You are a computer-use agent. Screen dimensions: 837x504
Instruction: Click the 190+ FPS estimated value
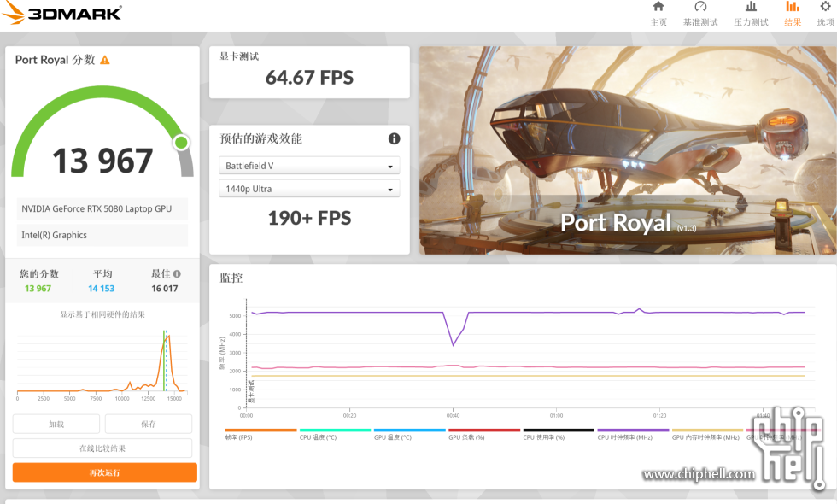pos(309,218)
